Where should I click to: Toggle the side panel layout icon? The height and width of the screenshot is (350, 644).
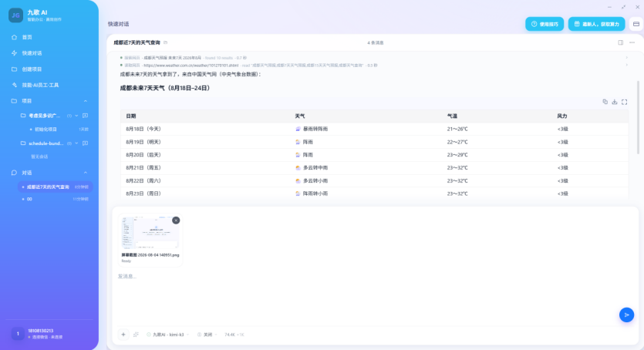click(621, 42)
